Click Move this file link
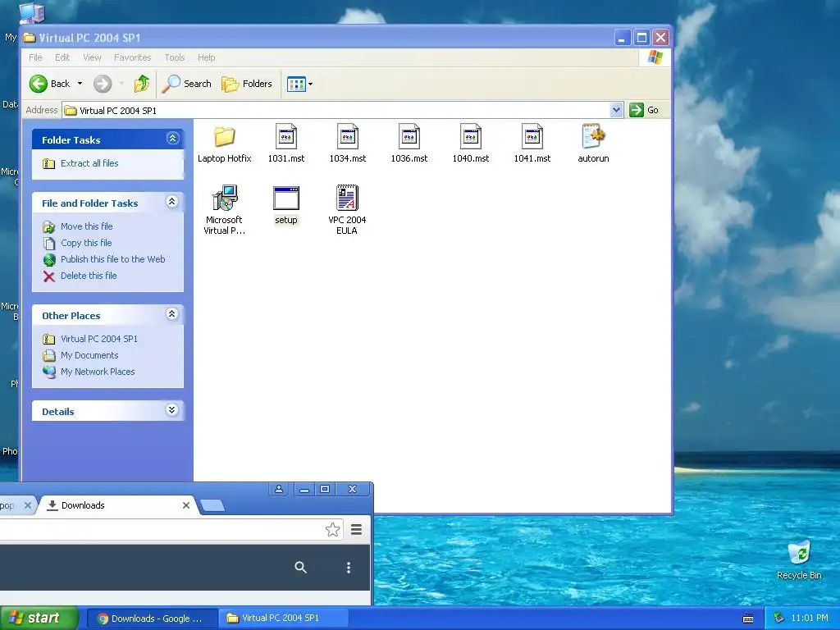 (x=86, y=226)
